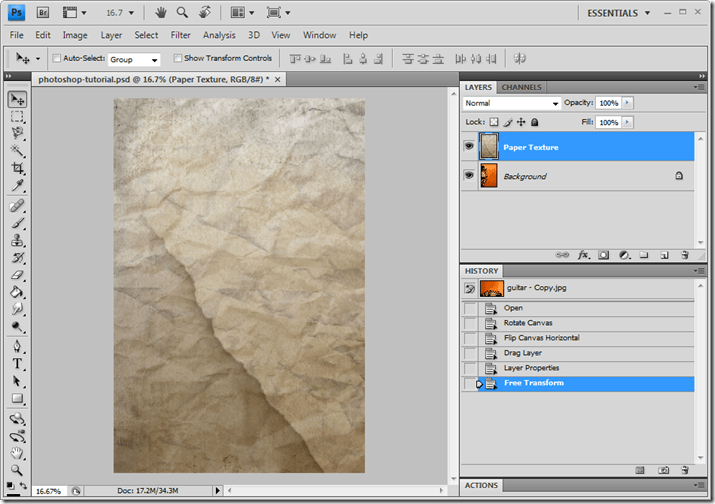
Task: Select the Eraser tool
Action: click(x=17, y=275)
